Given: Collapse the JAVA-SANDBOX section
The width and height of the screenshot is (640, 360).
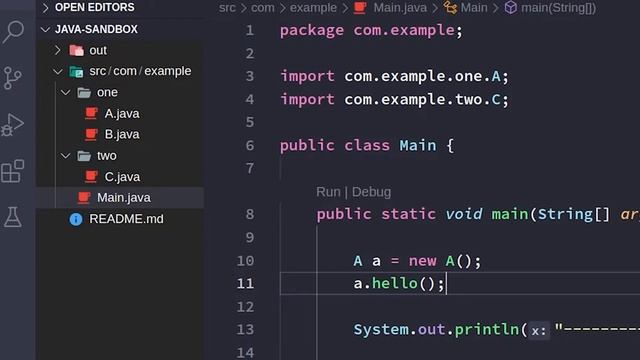Looking at the screenshot, I should [x=46, y=29].
